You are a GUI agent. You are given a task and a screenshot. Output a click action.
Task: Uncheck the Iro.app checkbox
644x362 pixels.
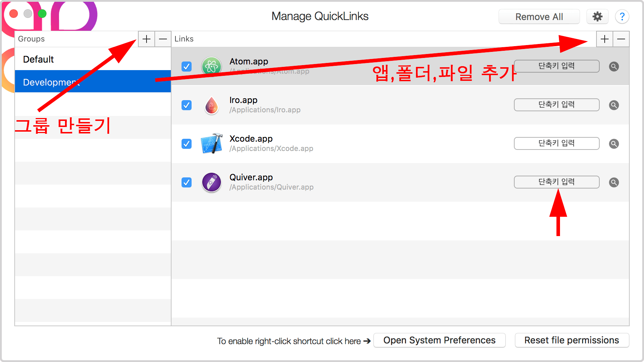(x=187, y=105)
